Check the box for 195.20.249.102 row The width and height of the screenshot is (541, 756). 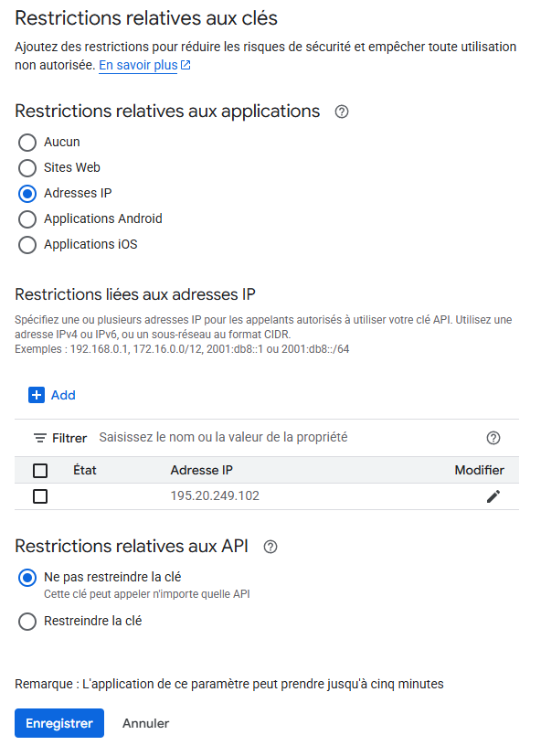[x=40, y=496]
